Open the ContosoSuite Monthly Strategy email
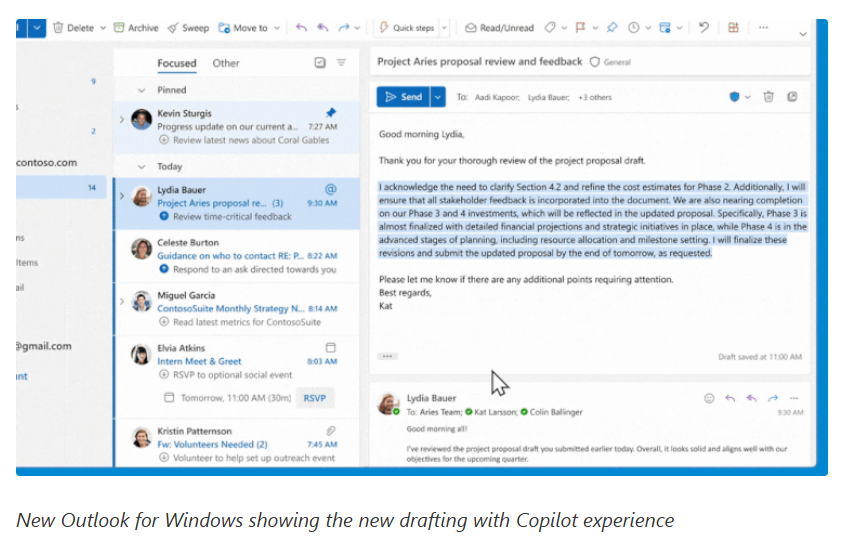 [237, 308]
